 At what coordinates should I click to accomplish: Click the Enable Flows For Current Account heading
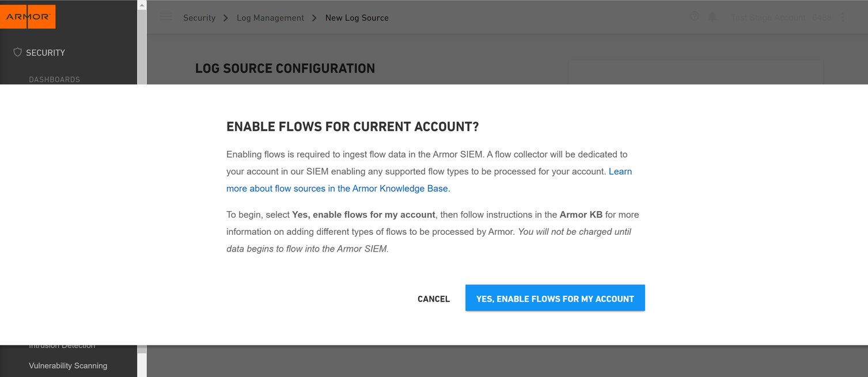tap(352, 127)
